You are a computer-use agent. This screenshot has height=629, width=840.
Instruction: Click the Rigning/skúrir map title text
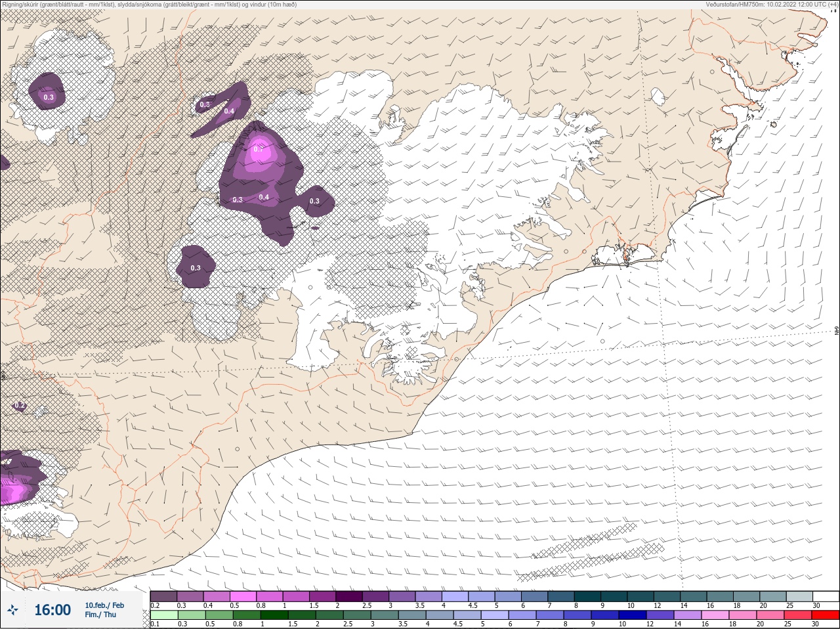point(150,5)
